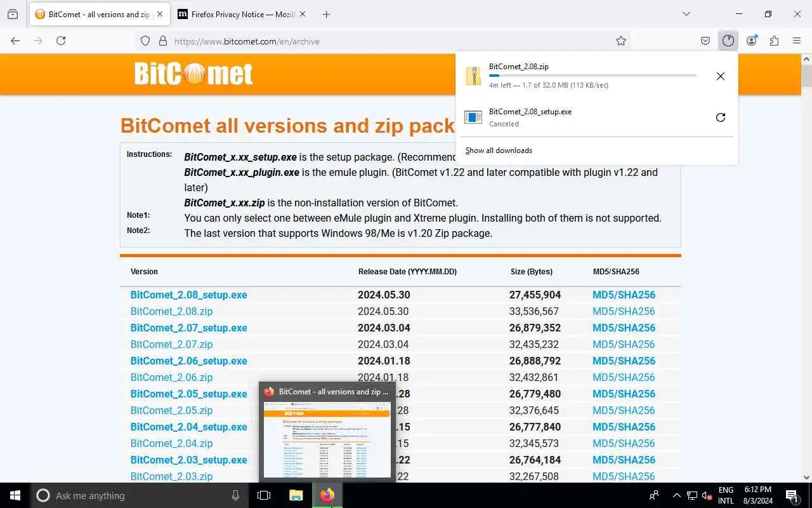812x508 pixels.
Task: Download BitComet_2.07_setup.exe
Action: point(188,328)
